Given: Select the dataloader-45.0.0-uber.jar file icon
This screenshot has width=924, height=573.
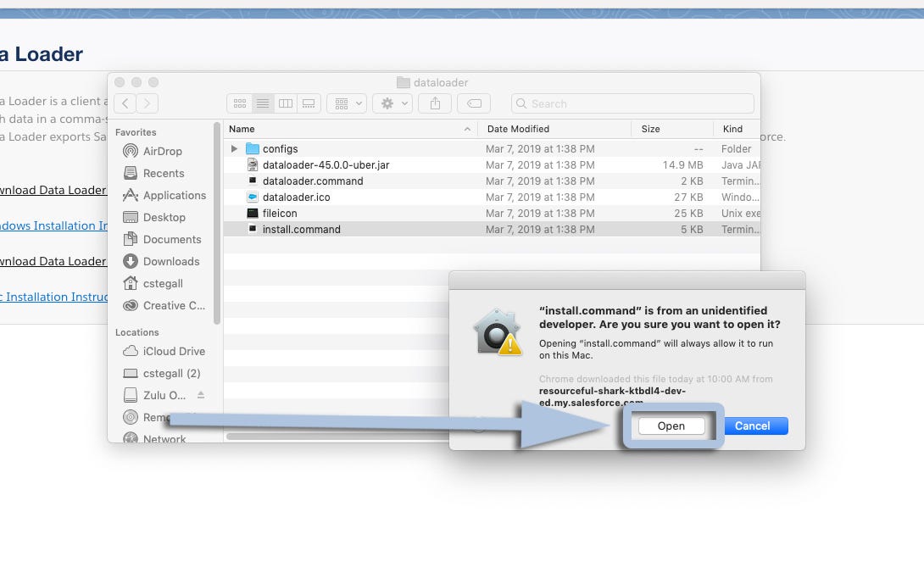Looking at the screenshot, I should pyautogui.click(x=253, y=165).
